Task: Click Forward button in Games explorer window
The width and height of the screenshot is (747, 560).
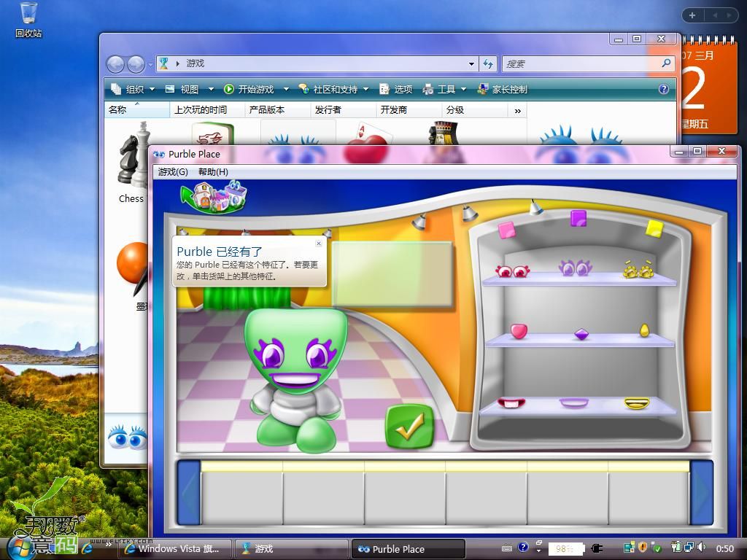Action: click(x=136, y=64)
